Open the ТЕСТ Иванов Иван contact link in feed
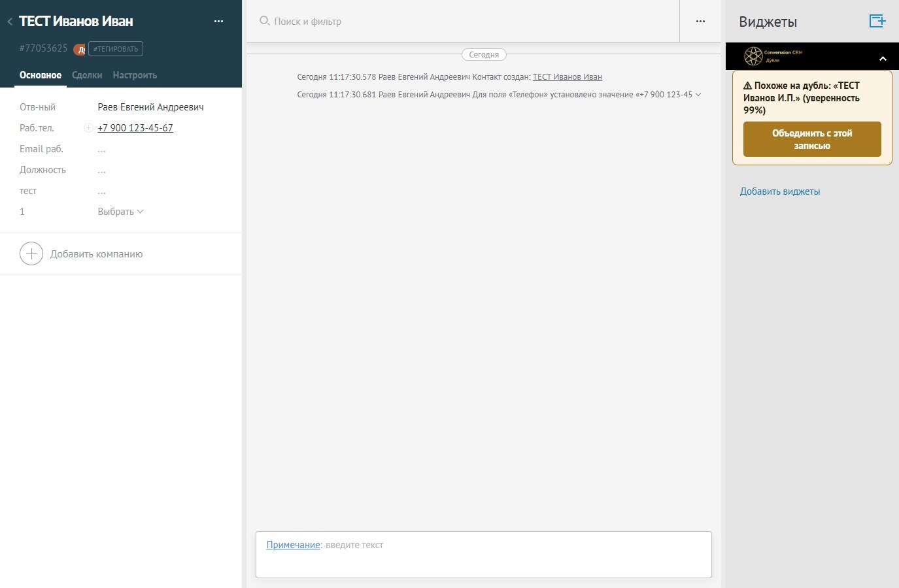This screenshot has height=588, width=899. pos(568,77)
